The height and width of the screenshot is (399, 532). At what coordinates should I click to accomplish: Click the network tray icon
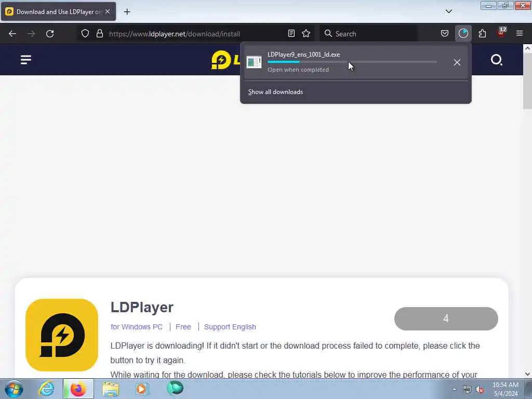click(467, 390)
